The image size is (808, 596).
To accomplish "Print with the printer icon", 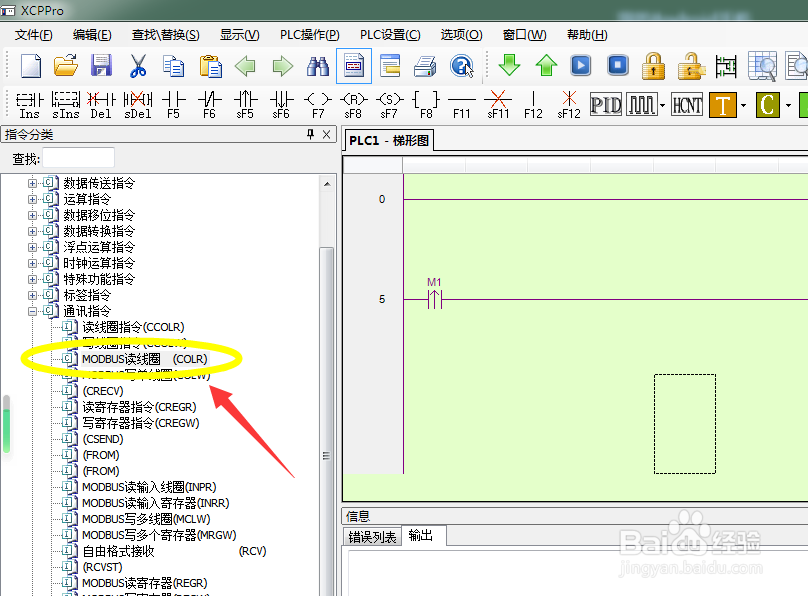I will pyautogui.click(x=426, y=66).
